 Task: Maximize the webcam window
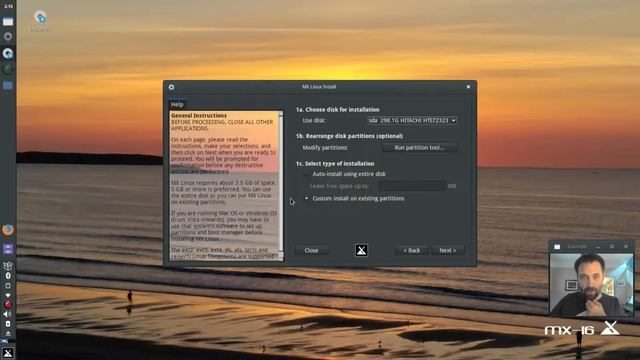click(x=612, y=247)
